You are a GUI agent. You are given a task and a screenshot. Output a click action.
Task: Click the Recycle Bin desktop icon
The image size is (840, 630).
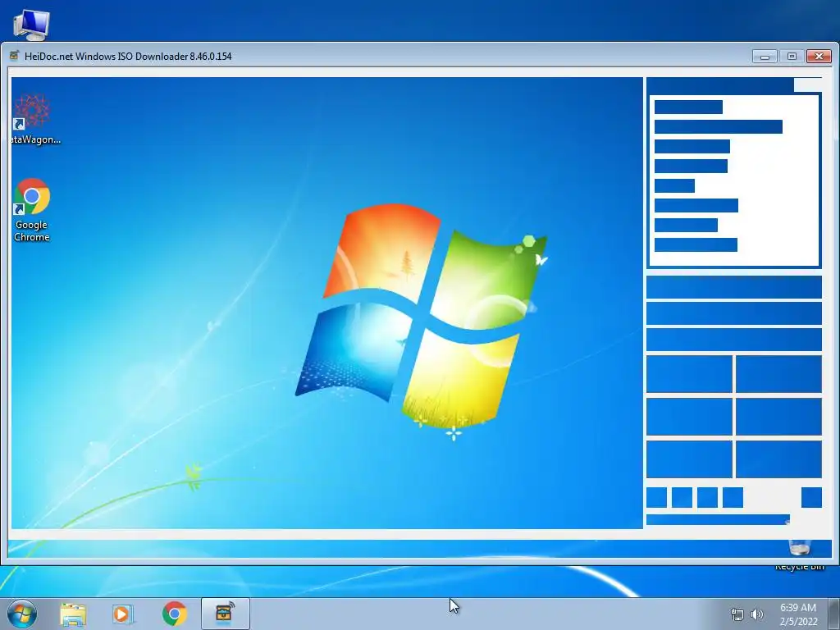coord(799,555)
